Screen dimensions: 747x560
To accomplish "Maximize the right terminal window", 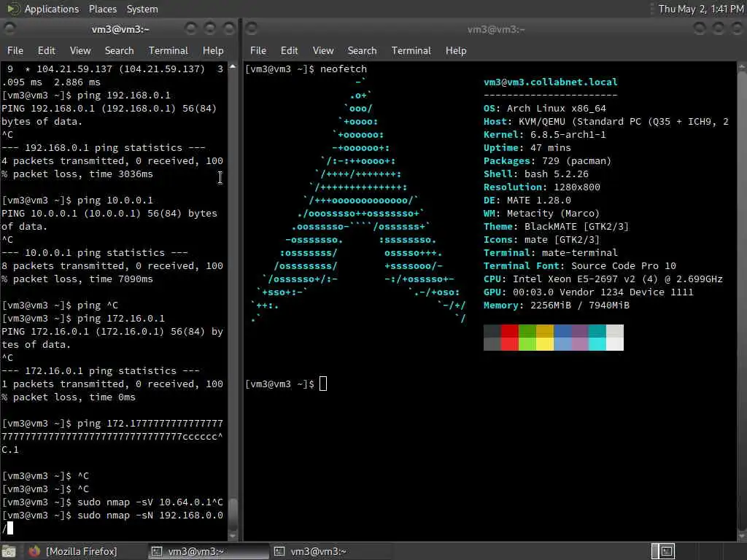I will pyautogui.click(x=719, y=28).
